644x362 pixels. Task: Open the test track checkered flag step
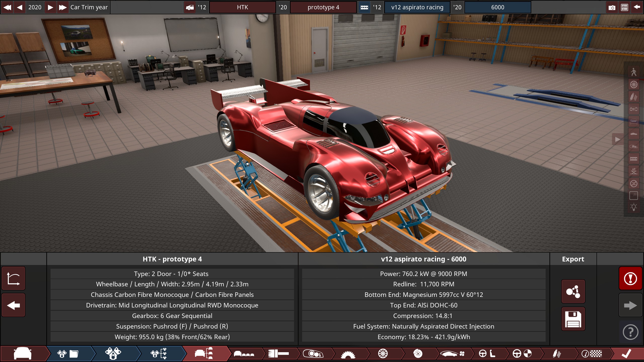(x=591, y=354)
